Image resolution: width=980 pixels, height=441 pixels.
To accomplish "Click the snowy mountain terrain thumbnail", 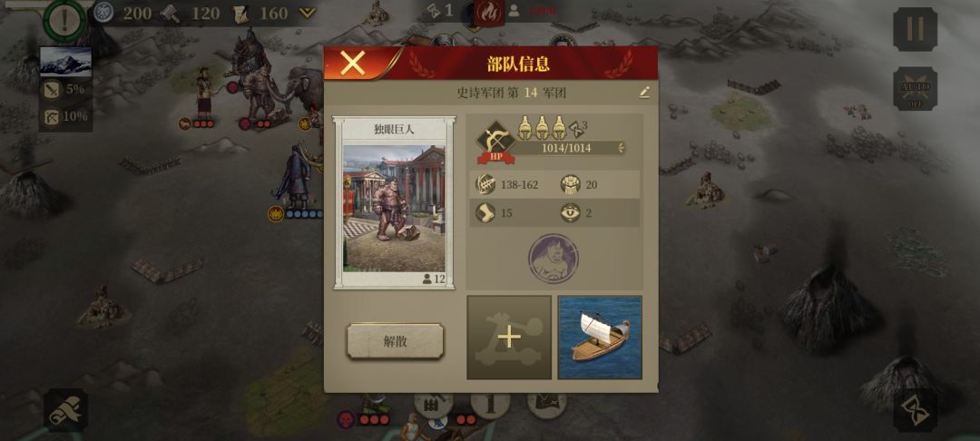I will (x=65, y=61).
